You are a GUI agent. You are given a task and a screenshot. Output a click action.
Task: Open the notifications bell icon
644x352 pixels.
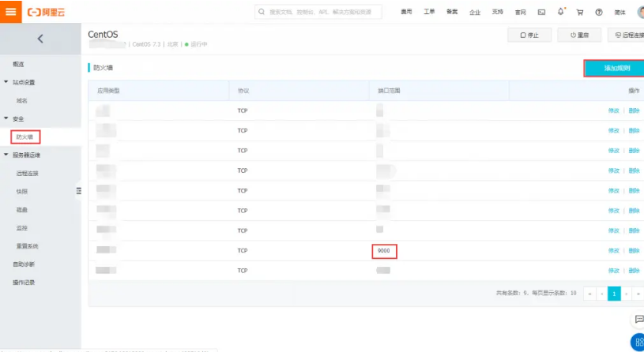pyautogui.click(x=561, y=12)
